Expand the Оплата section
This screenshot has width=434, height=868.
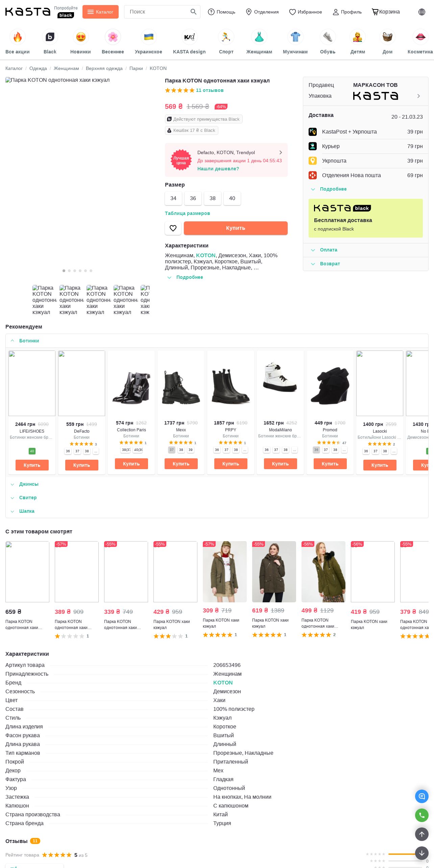tap(366, 250)
